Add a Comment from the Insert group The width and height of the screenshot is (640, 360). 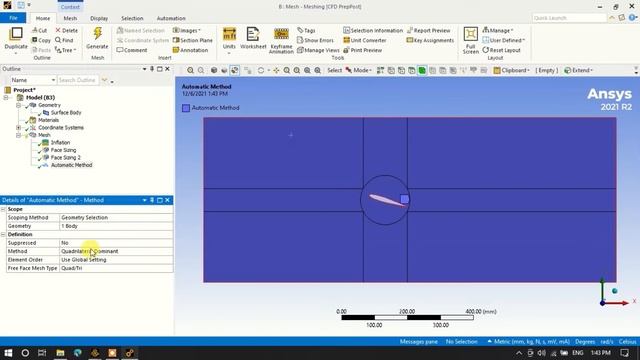pyautogui.click(x=132, y=50)
